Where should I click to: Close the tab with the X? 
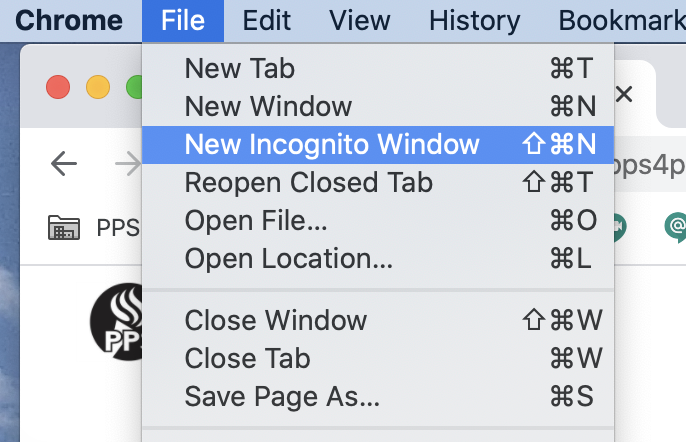pyautogui.click(x=624, y=94)
